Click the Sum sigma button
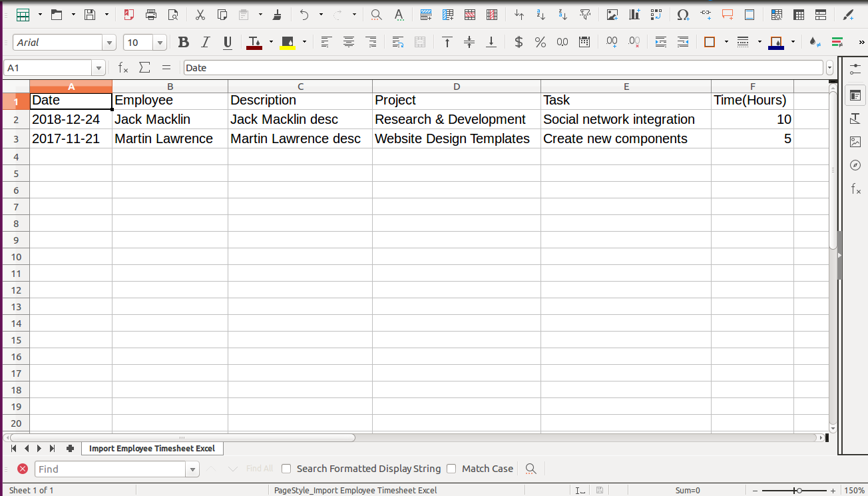Screen dimensions: 868x496 [144, 68]
